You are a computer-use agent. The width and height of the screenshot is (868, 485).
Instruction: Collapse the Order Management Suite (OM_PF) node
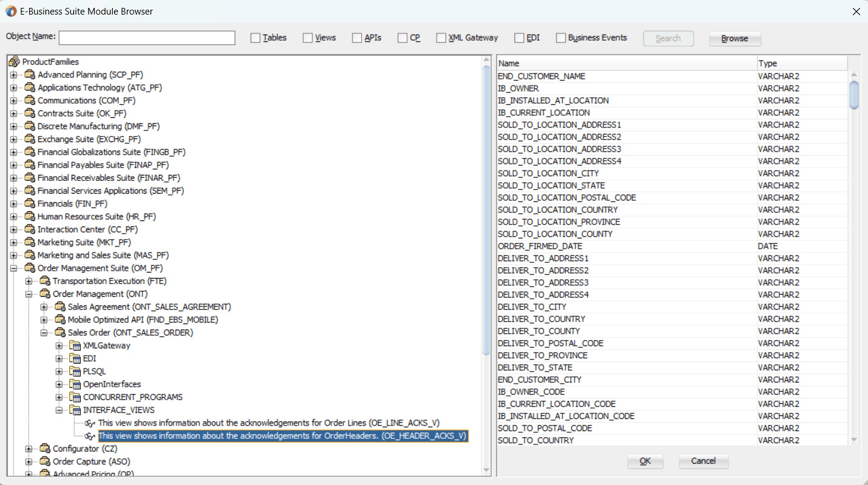click(14, 268)
